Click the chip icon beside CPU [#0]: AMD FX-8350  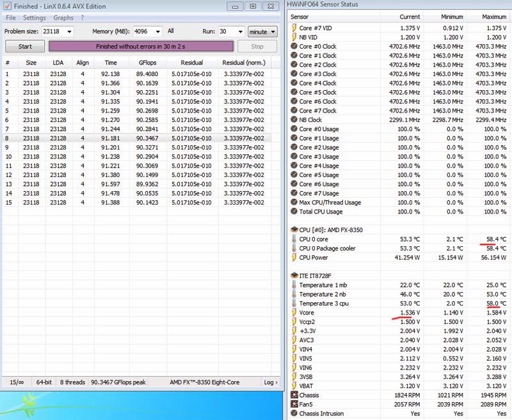(294, 229)
